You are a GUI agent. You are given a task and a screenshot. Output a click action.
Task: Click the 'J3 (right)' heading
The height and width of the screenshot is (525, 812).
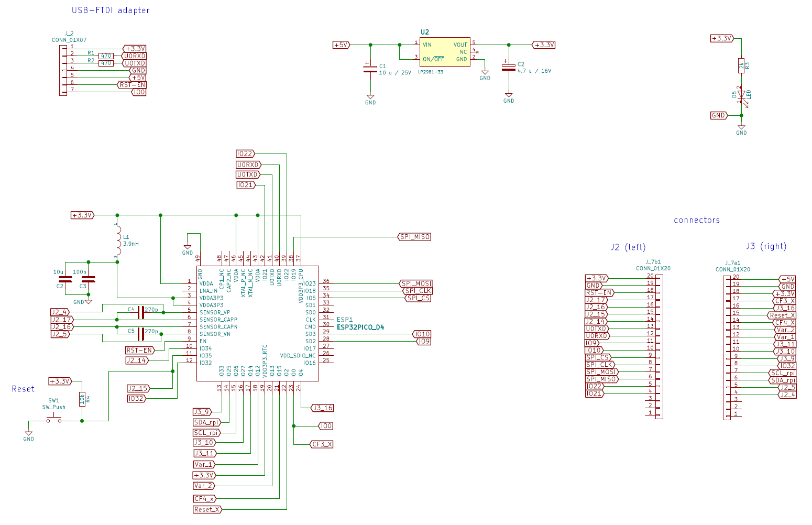(x=766, y=246)
